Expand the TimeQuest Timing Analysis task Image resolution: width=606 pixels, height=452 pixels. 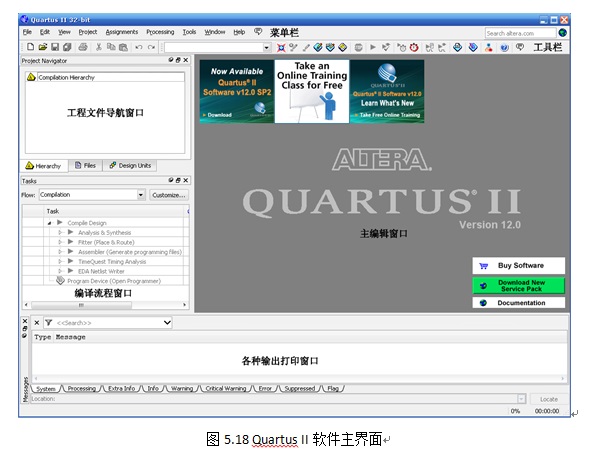click(60, 262)
